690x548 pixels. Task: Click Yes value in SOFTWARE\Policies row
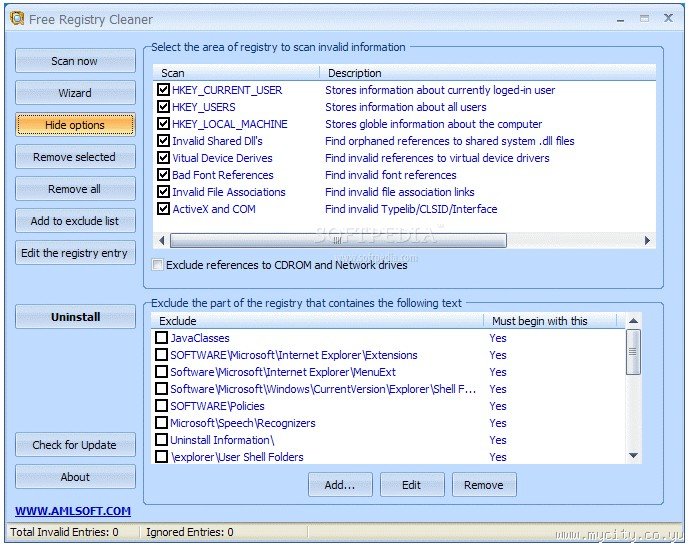(x=498, y=406)
